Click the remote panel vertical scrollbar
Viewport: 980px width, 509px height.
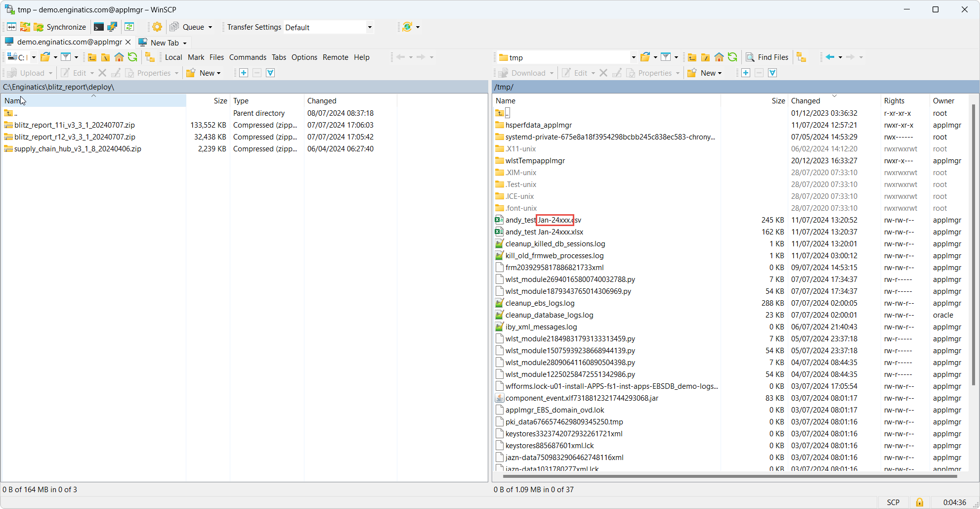[x=974, y=245]
